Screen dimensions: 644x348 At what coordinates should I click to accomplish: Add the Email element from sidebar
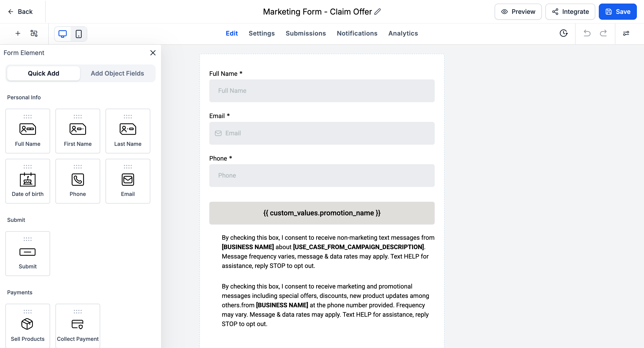pos(128,181)
